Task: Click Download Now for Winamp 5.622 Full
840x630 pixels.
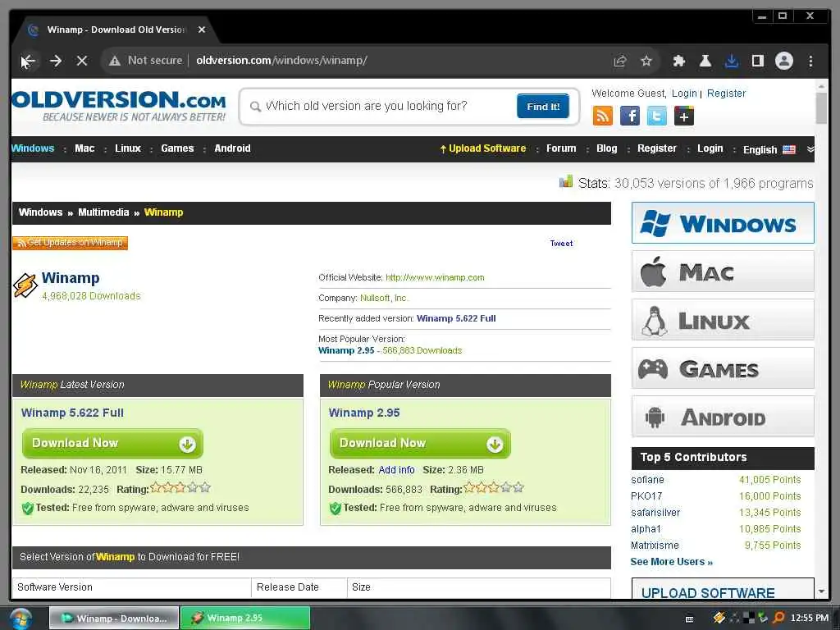Action: [112, 444]
